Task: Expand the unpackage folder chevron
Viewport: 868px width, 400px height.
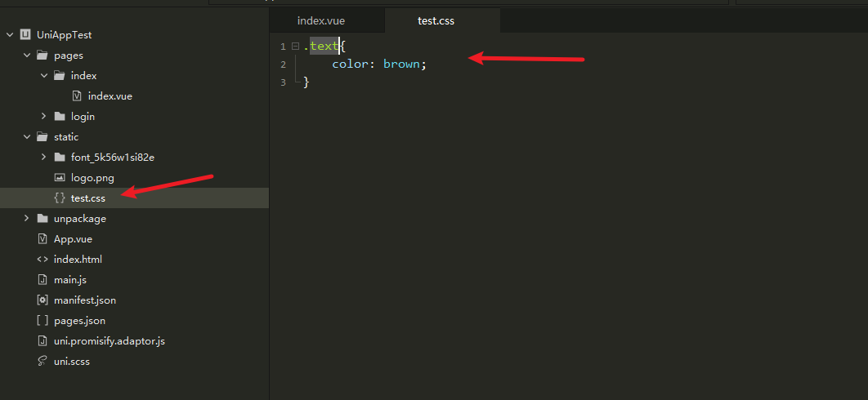Action: 27,219
